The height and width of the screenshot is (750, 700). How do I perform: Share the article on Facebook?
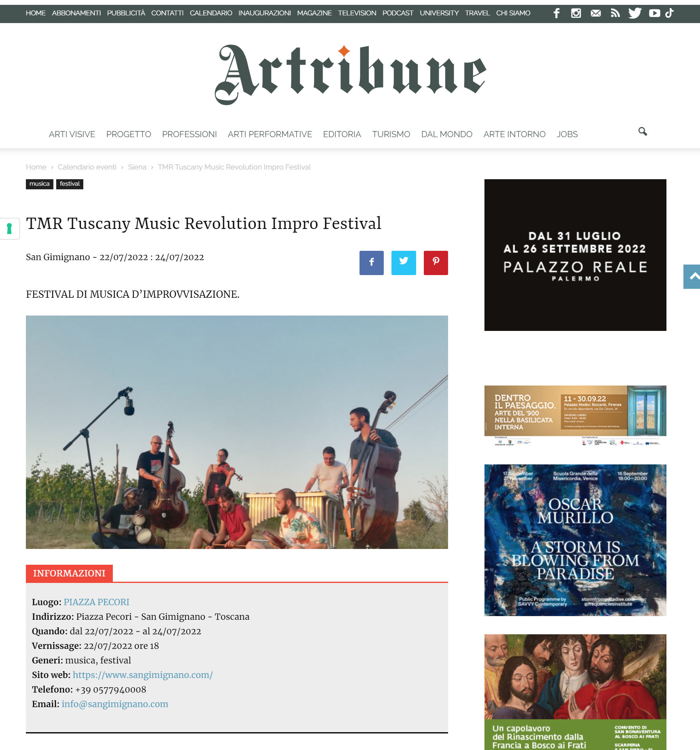click(x=372, y=263)
